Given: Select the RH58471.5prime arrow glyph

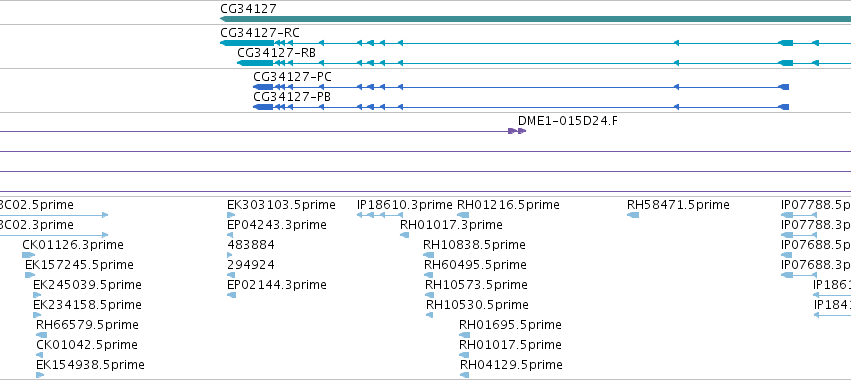Looking at the screenshot, I should tap(633, 215).
